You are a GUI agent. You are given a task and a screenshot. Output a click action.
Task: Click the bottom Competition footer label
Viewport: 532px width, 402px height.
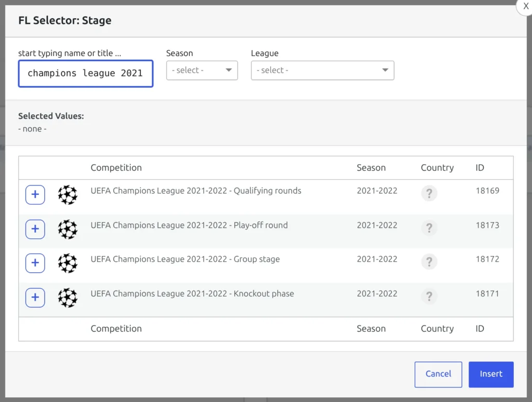point(116,329)
